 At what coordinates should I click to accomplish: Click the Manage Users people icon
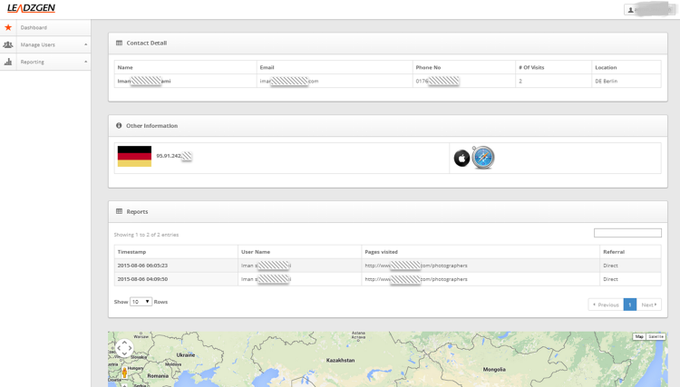8,45
